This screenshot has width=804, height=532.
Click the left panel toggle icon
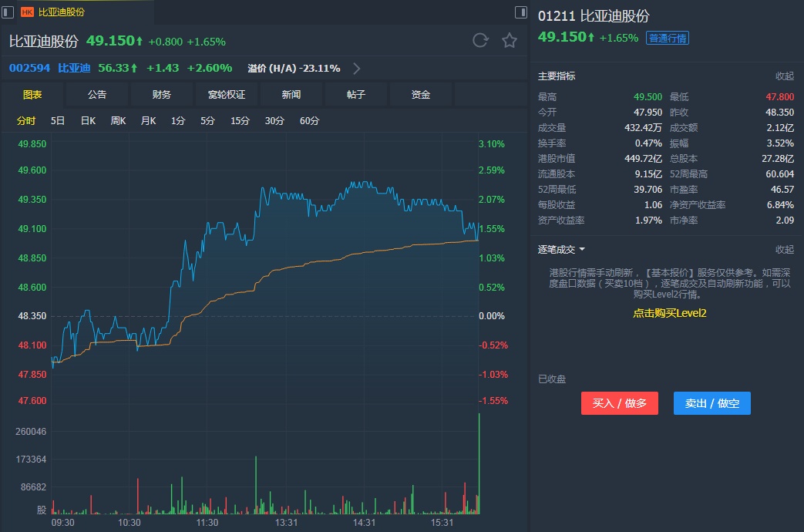point(7,12)
